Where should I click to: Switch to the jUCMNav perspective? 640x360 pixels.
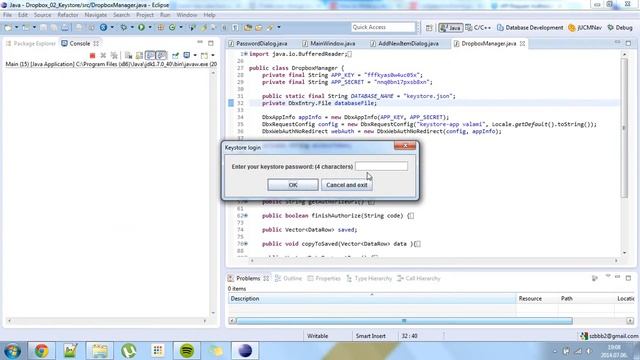(585, 28)
